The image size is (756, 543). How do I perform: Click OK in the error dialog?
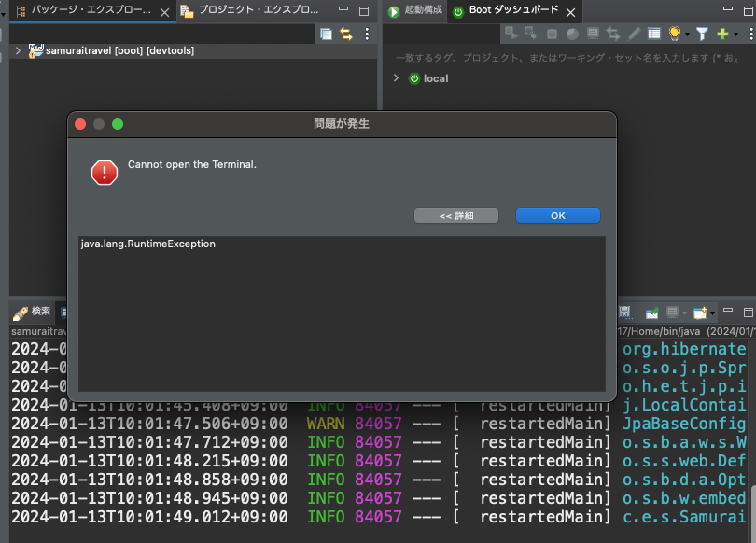coord(557,216)
